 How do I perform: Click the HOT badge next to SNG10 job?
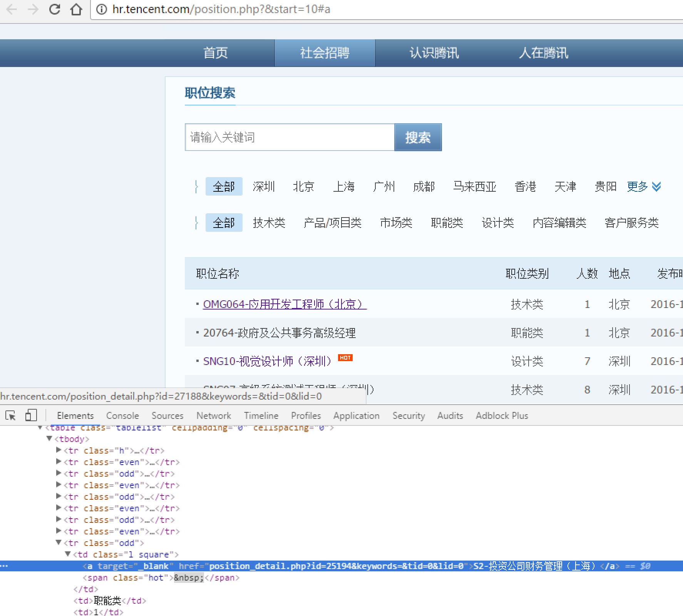[x=345, y=358]
